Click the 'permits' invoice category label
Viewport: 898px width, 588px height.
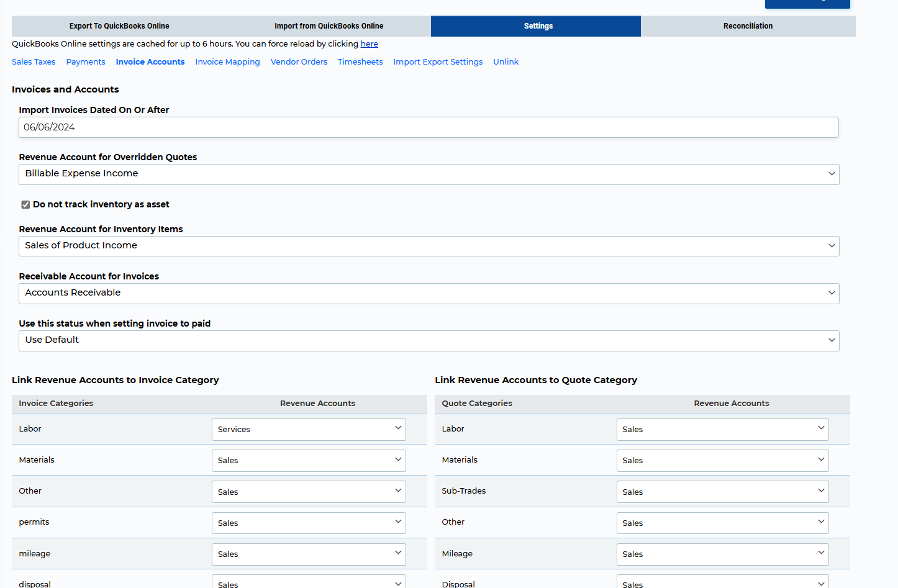[34, 522]
